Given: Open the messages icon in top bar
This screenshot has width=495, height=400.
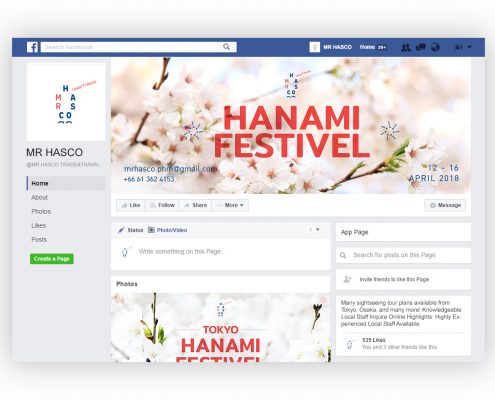Looking at the screenshot, I should click(x=421, y=47).
